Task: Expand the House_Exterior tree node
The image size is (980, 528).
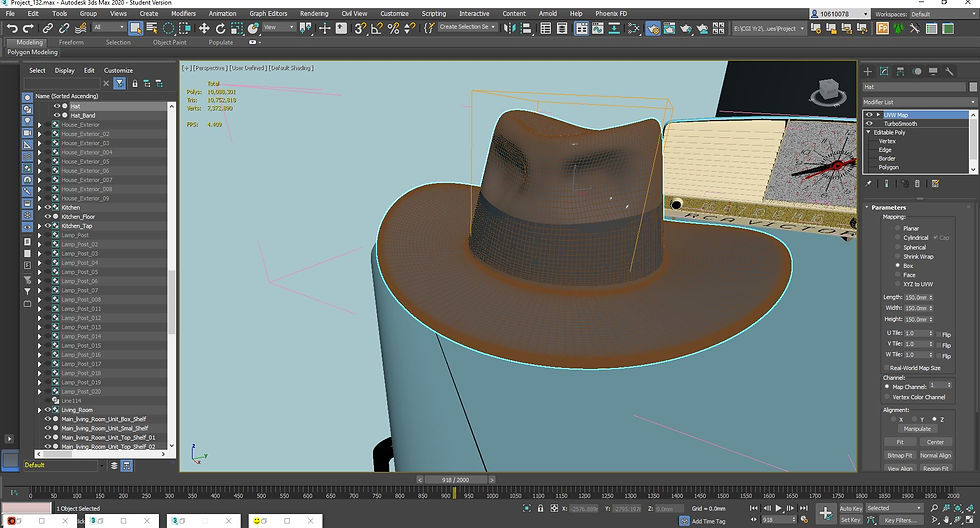Action: (40, 125)
